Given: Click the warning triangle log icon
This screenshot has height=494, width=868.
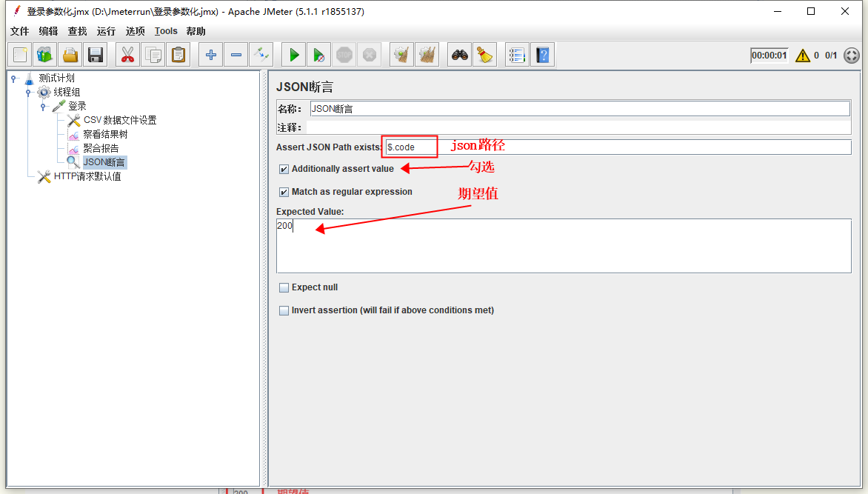Looking at the screenshot, I should [802, 56].
